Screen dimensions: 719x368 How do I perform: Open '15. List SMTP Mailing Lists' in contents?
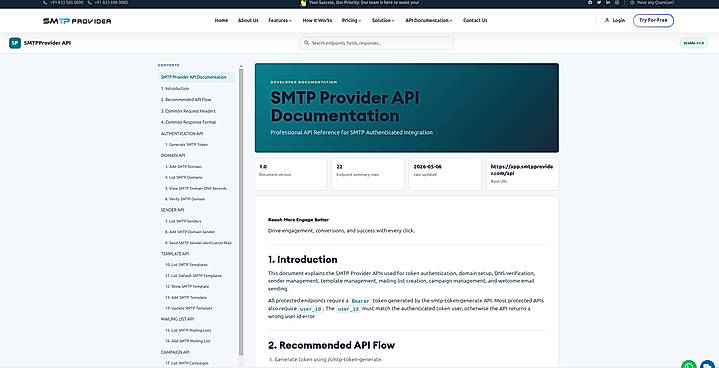pos(188,330)
